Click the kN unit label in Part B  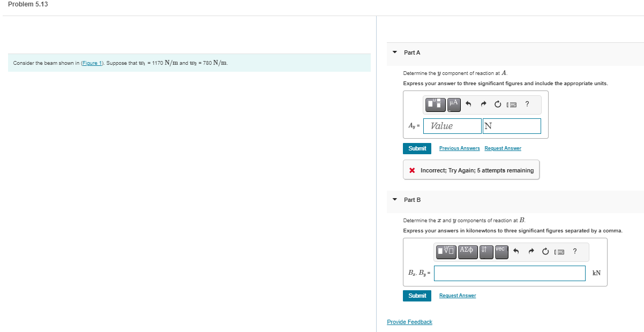tap(596, 273)
